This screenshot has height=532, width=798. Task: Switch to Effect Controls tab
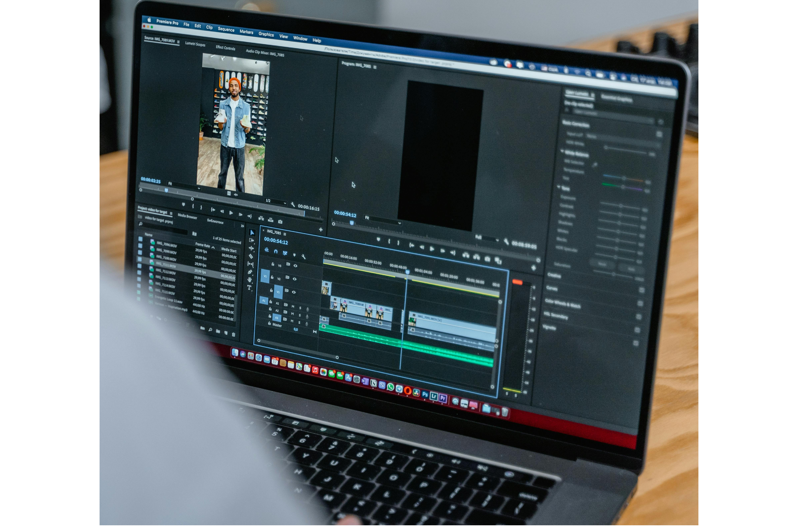coord(225,48)
